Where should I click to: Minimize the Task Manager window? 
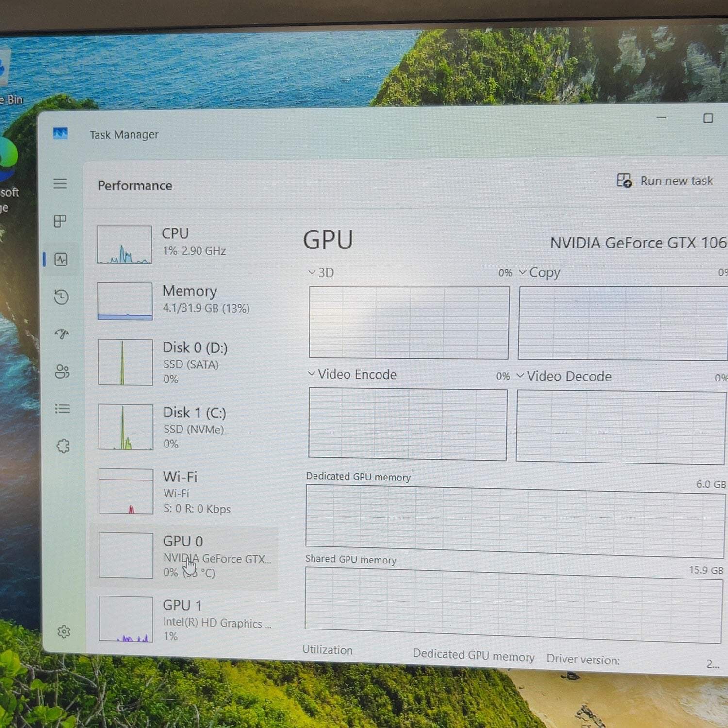point(661,118)
